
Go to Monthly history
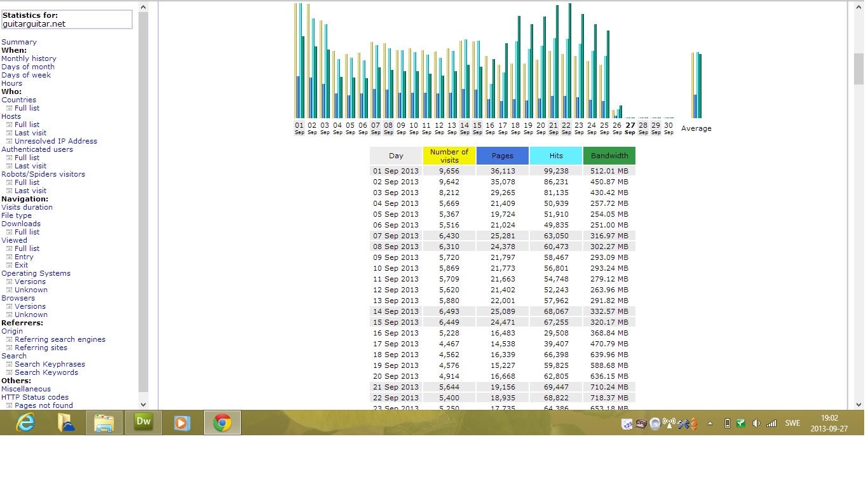click(29, 58)
